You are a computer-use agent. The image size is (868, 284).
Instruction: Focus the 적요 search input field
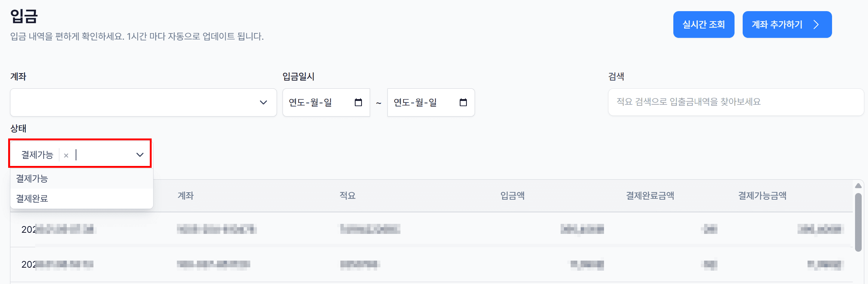tap(736, 102)
